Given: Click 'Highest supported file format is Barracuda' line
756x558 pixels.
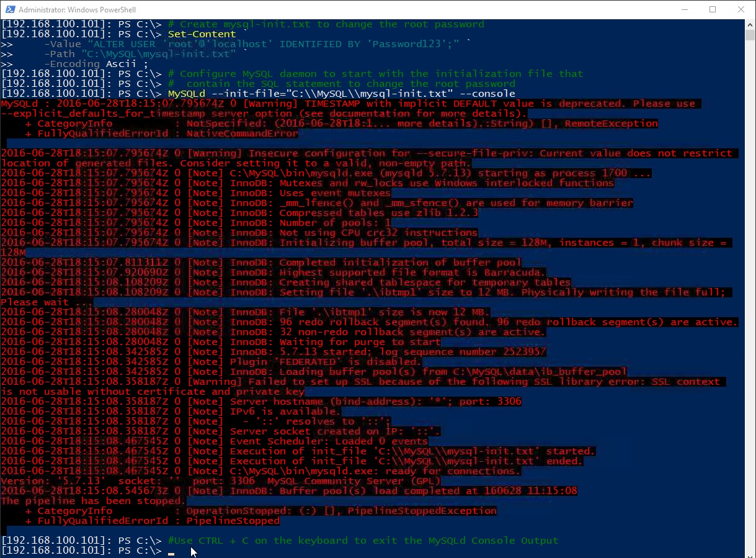Looking at the screenshot, I should (273, 272).
